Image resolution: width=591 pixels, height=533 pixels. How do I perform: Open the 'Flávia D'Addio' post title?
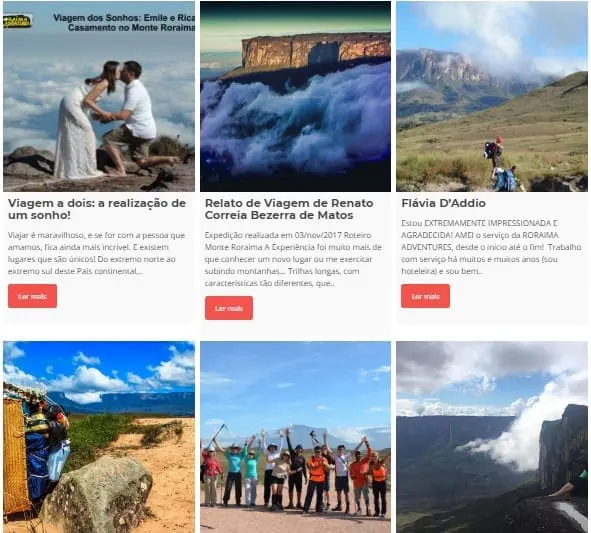(443, 203)
